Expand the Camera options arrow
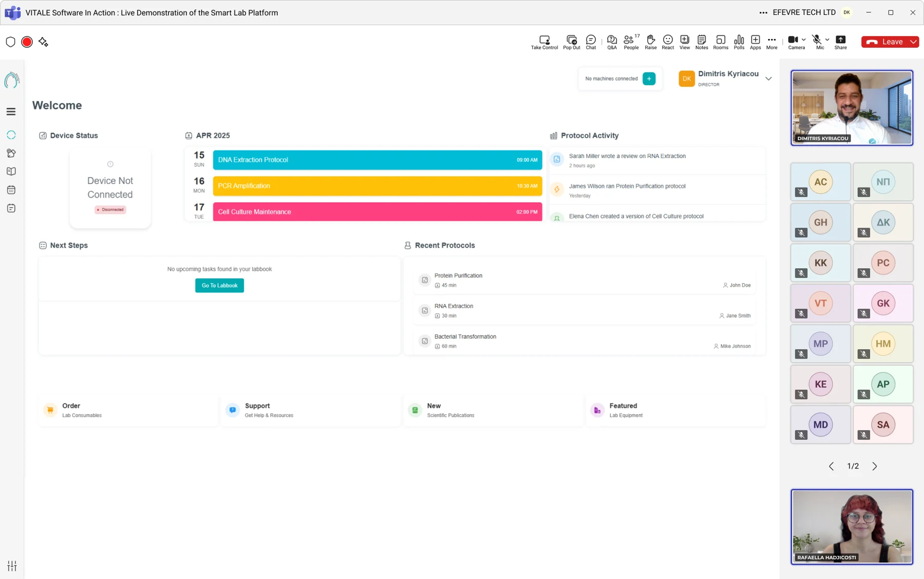 click(804, 40)
